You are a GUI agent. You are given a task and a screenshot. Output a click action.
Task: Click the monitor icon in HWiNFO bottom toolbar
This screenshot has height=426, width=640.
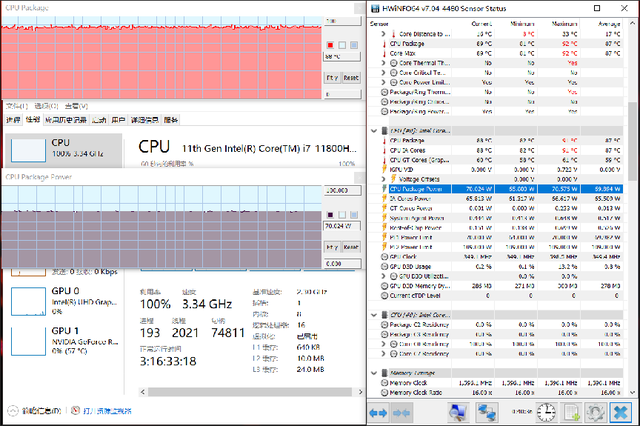pyautogui.click(x=459, y=412)
